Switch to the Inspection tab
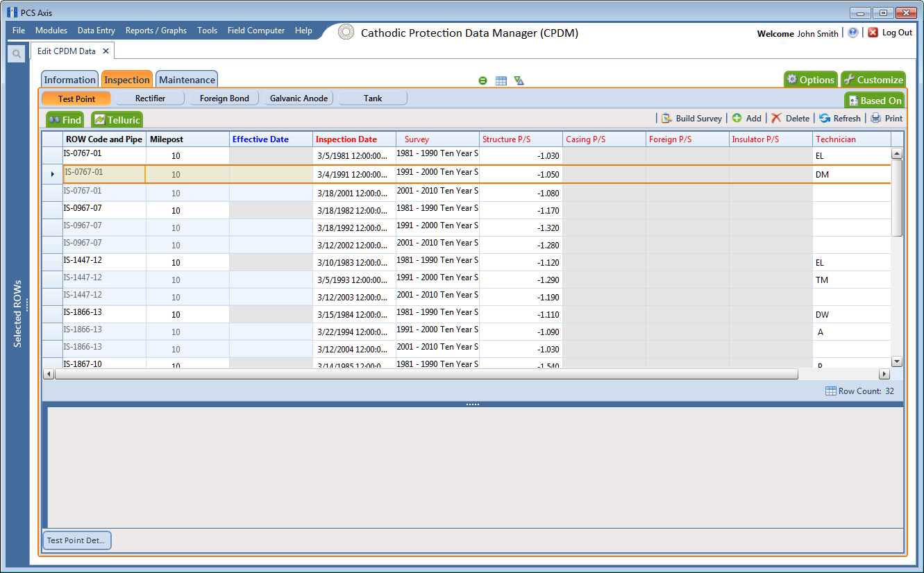This screenshot has height=573, width=924. 127,80
